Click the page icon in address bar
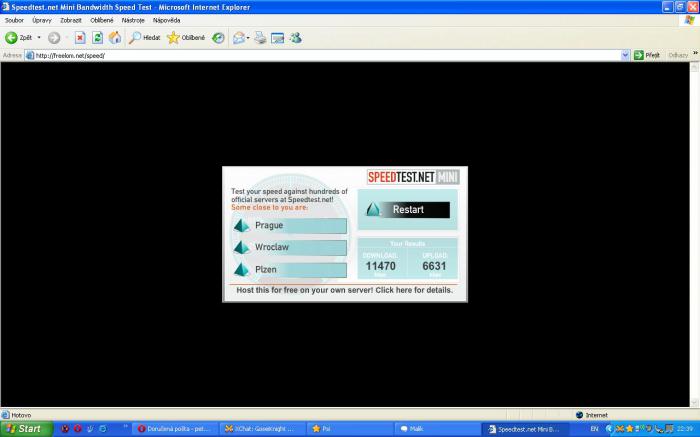The height and width of the screenshot is (437, 700). coord(29,55)
